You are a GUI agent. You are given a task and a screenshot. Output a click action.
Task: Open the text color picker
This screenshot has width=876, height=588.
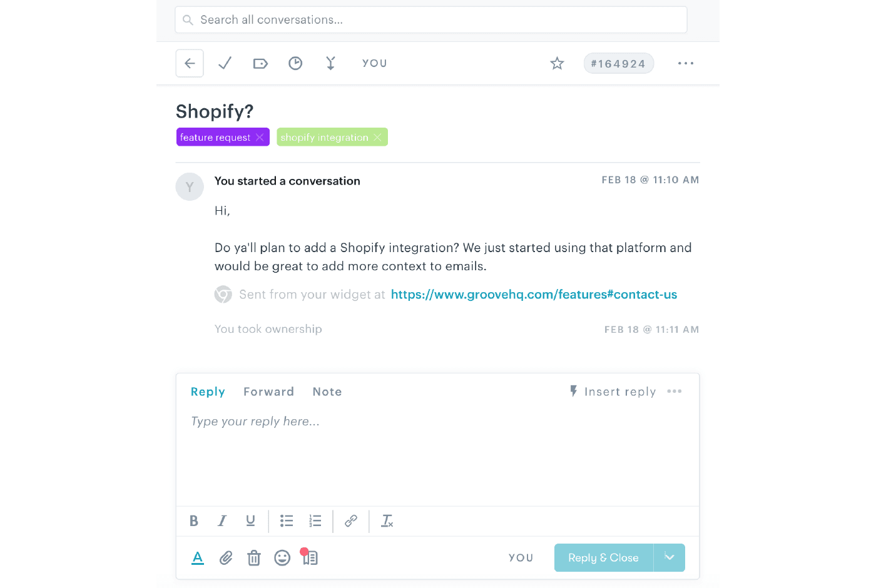click(198, 557)
